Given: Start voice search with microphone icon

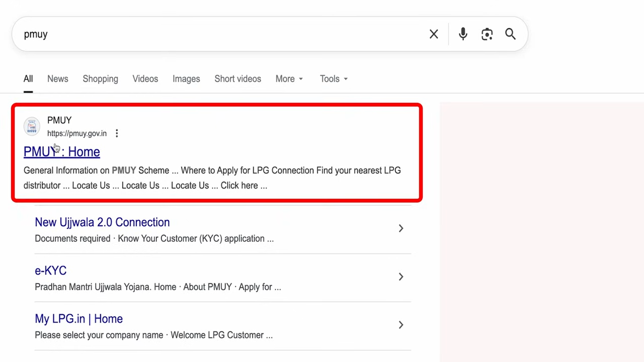Looking at the screenshot, I should (463, 34).
